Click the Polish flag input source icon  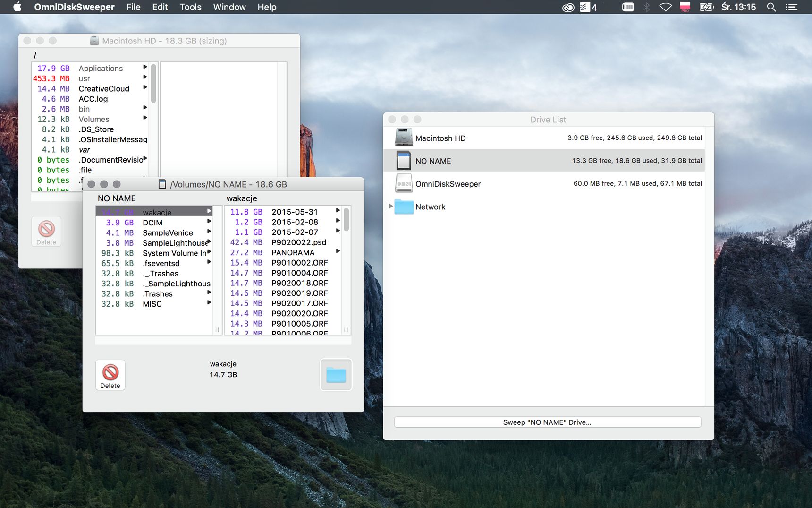click(685, 7)
